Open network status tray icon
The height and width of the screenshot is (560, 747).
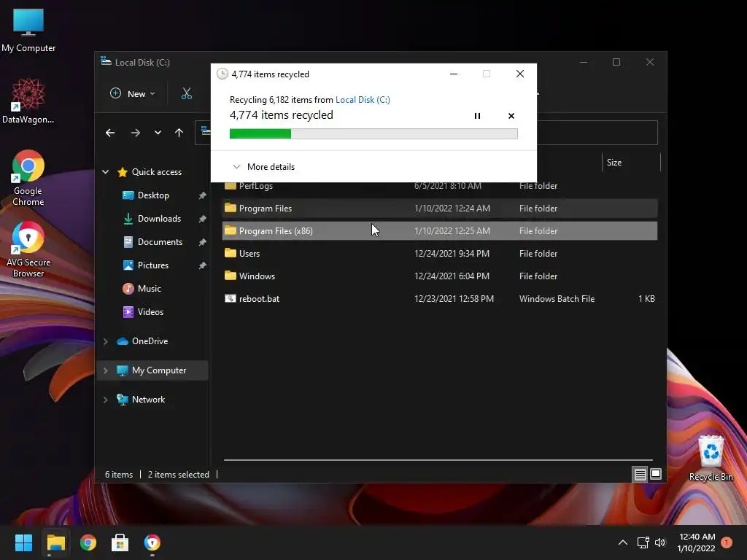pos(643,542)
